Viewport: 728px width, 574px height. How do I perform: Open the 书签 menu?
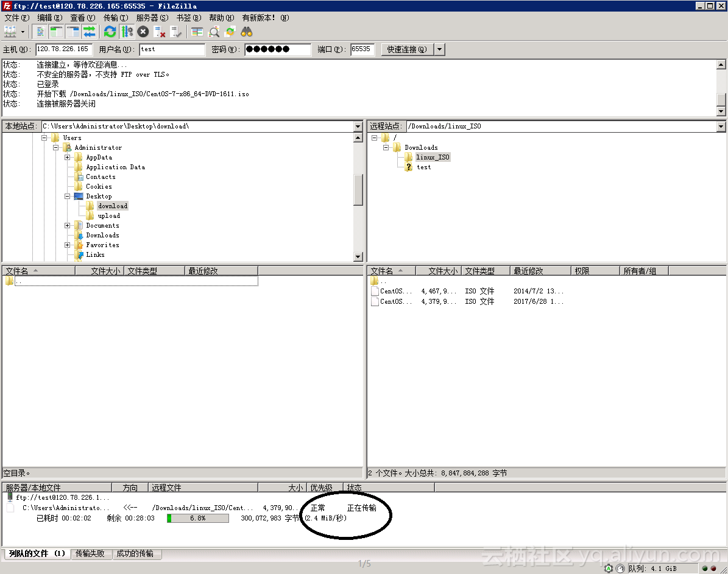click(189, 18)
